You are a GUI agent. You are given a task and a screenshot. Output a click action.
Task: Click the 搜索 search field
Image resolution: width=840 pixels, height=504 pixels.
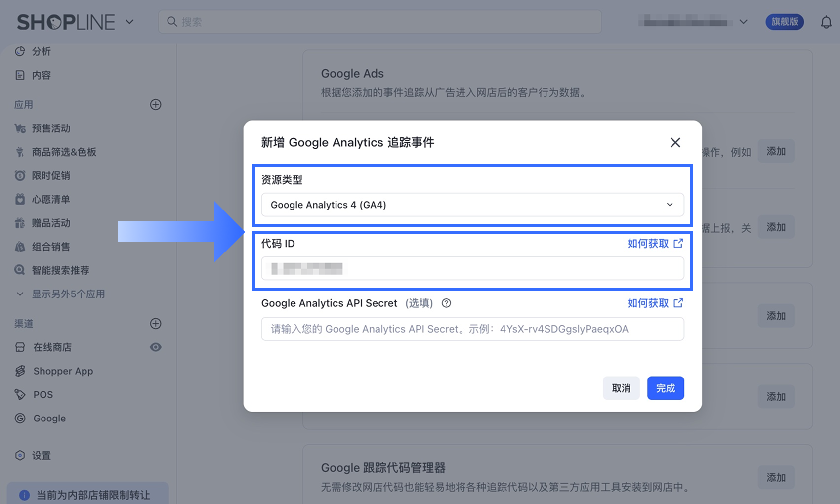click(379, 22)
